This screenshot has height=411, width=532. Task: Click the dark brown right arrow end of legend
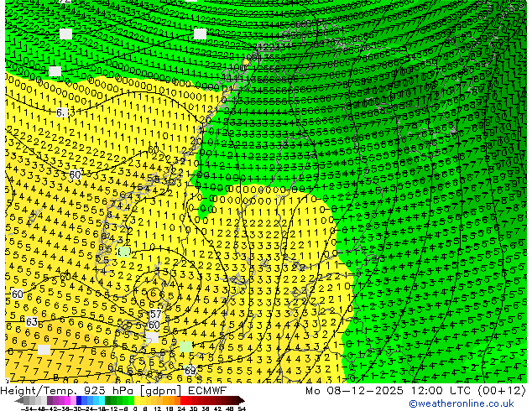coord(241,400)
